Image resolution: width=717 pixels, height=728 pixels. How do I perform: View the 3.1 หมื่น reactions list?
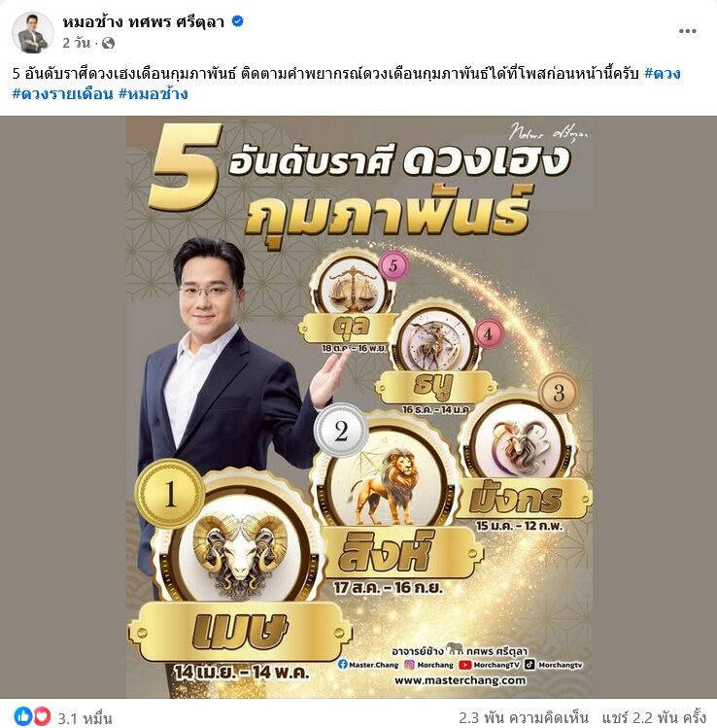[85, 717]
